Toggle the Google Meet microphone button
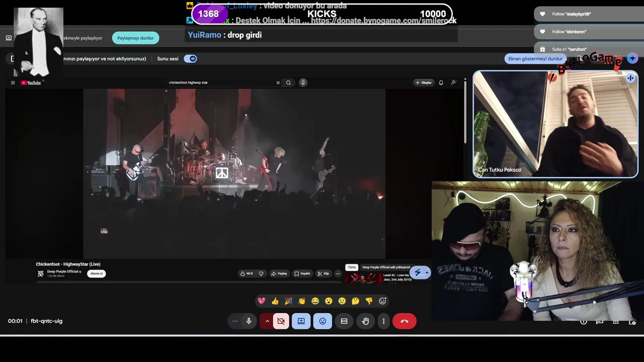644x362 pixels. click(x=249, y=321)
